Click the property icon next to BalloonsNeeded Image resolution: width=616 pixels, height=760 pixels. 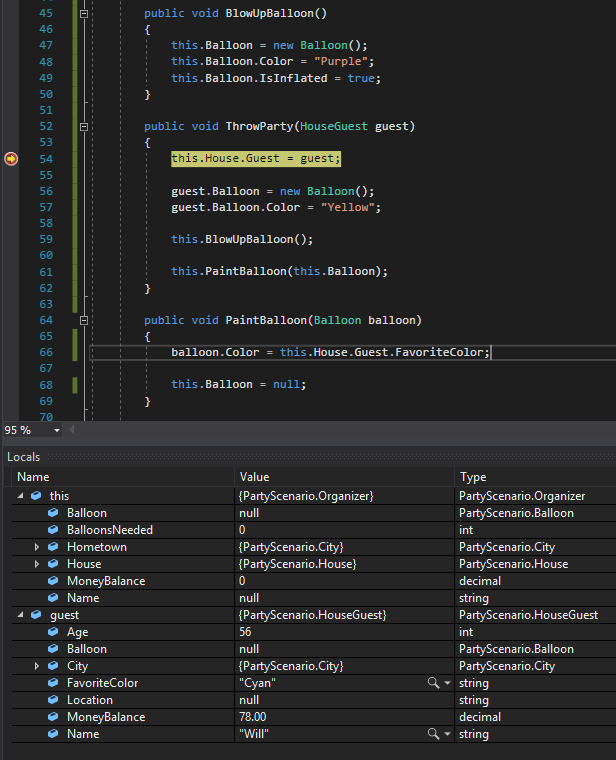(54, 530)
